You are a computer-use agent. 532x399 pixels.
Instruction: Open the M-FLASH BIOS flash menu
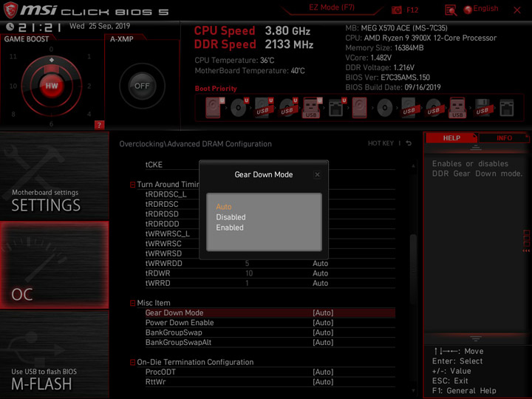(54, 354)
